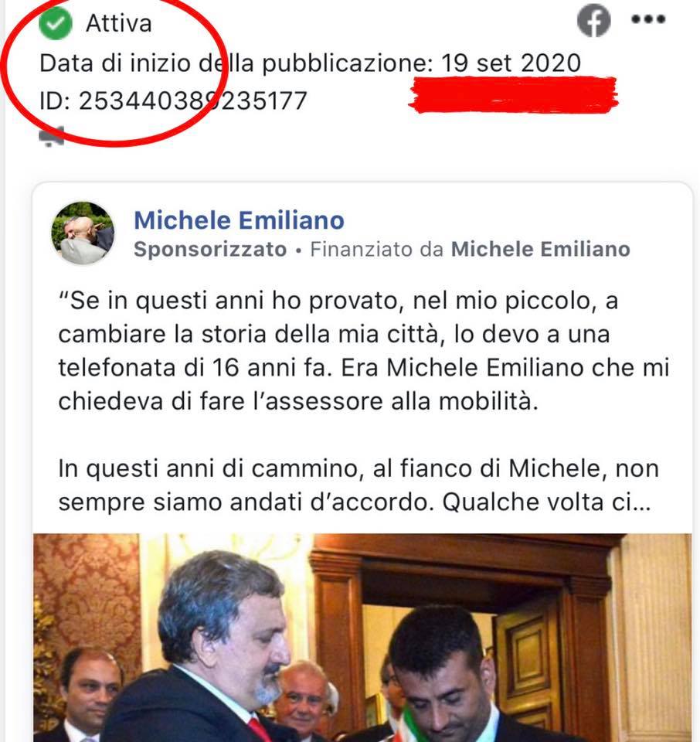This screenshot has width=700, height=742.
Task: Click the green checkmark active status icon
Action: click(56, 22)
